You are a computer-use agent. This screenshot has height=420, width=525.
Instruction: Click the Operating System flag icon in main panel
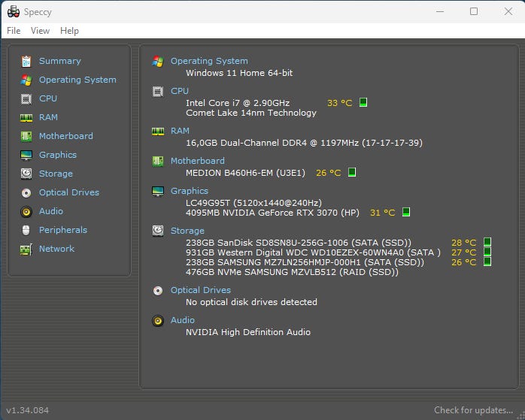(158, 61)
